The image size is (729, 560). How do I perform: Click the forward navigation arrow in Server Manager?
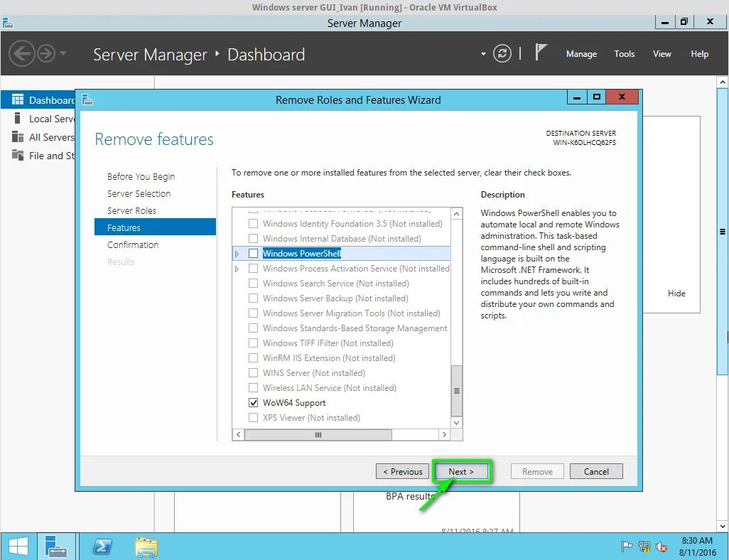tap(46, 54)
